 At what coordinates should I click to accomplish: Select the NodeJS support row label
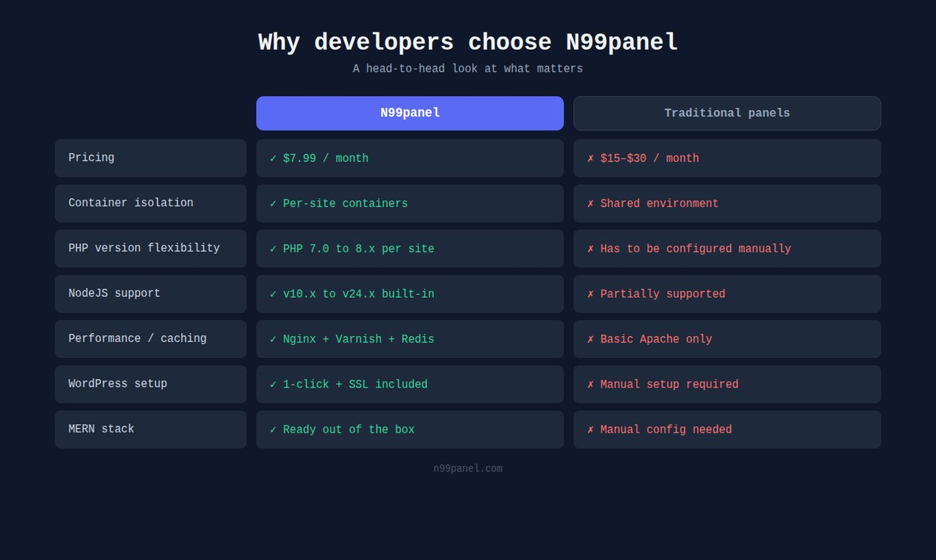pyautogui.click(x=150, y=294)
